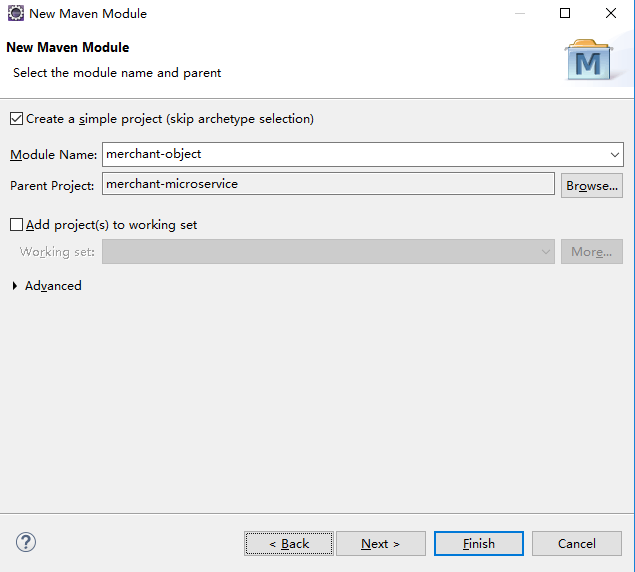Expand the Advanced section
635x572 pixels.
[x=15, y=286]
